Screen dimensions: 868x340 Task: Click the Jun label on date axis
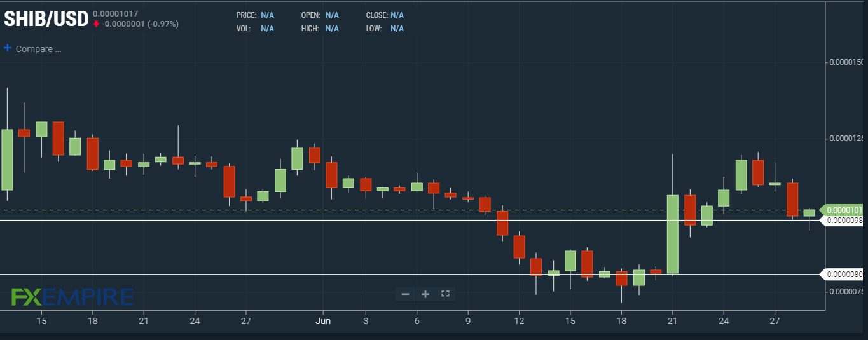(323, 321)
